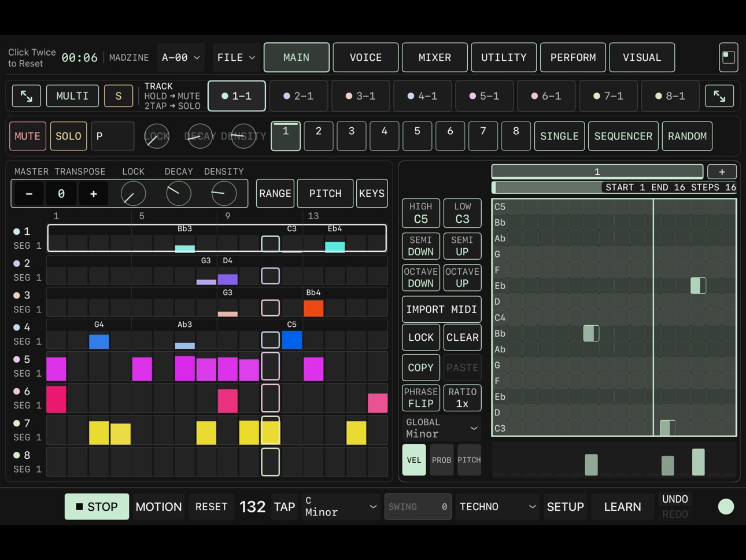Toggle the SOLO button
Viewport: 746px width, 560px height.
[68, 137]
